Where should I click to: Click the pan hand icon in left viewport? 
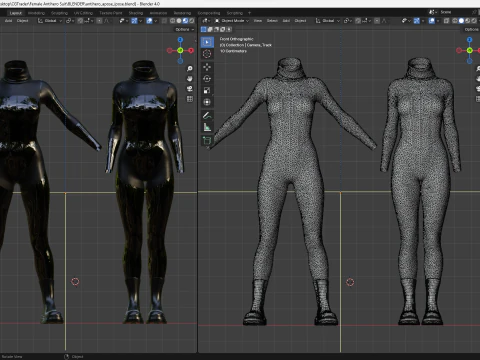(x=190, y=79)
